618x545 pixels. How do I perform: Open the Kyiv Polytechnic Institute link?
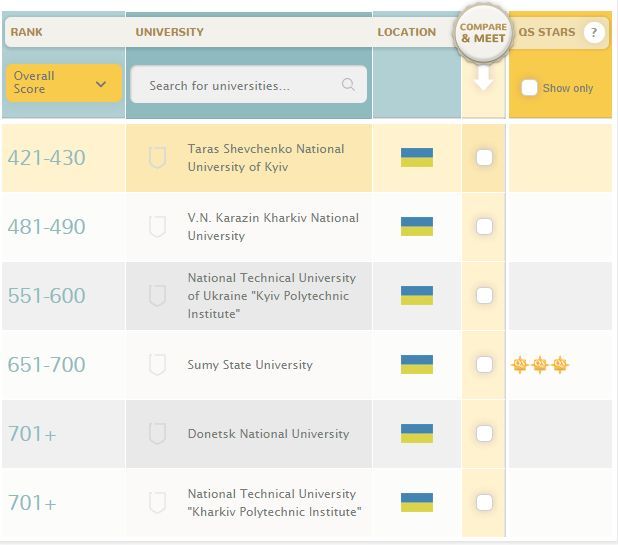(x=272, y=296)
